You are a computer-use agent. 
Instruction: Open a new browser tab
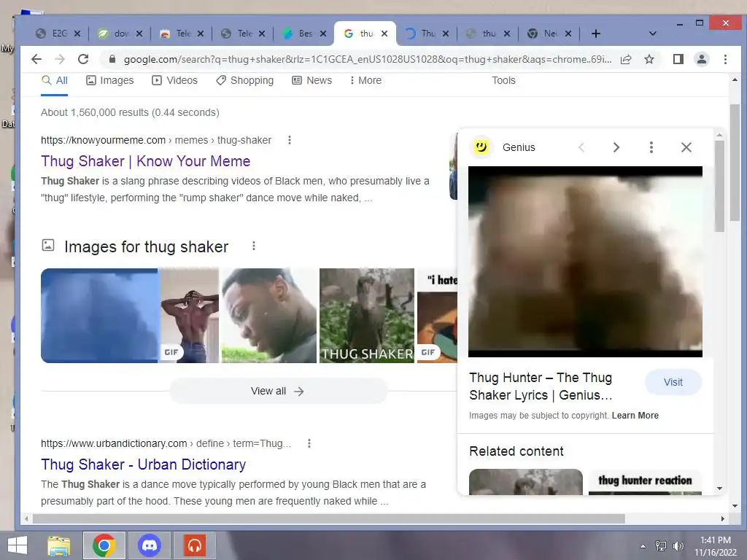tap(595, 34)
